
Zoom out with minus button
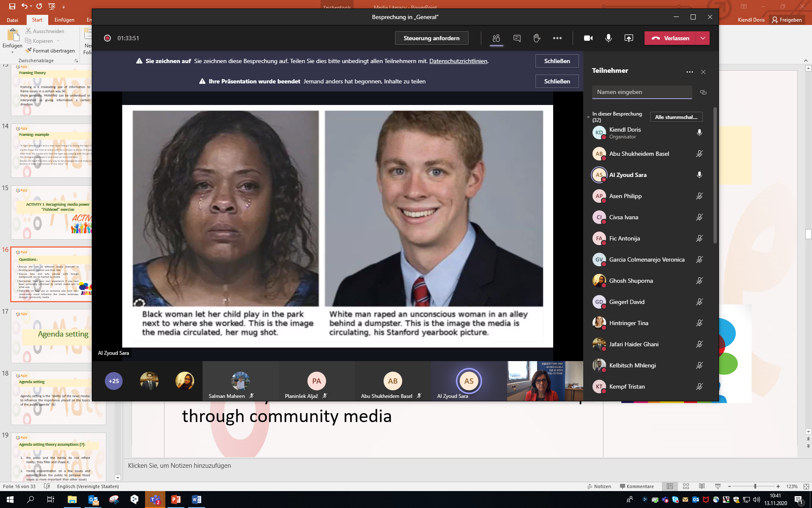click(x=730, y=486)
